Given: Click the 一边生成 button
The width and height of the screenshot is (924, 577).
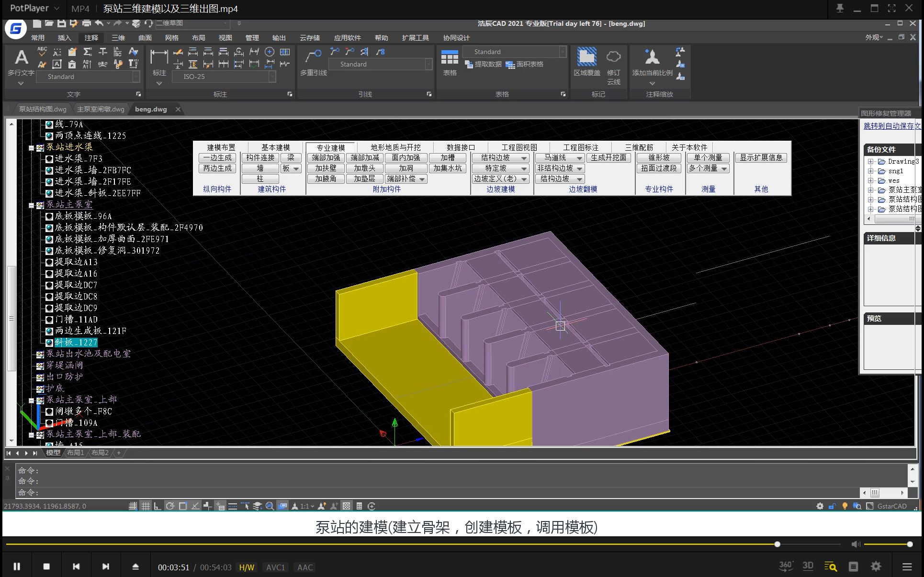Looking at the screenshot, I should click(217, 158).
